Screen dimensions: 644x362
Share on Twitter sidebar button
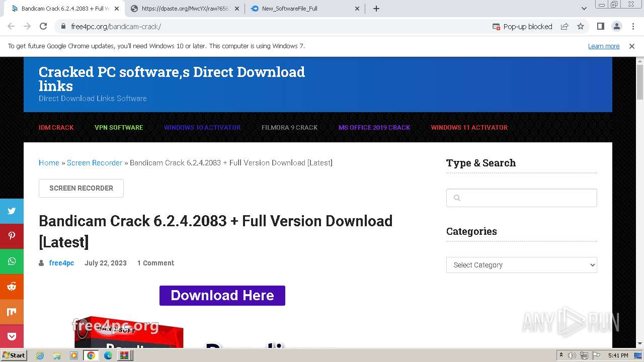tap(12, 211)
